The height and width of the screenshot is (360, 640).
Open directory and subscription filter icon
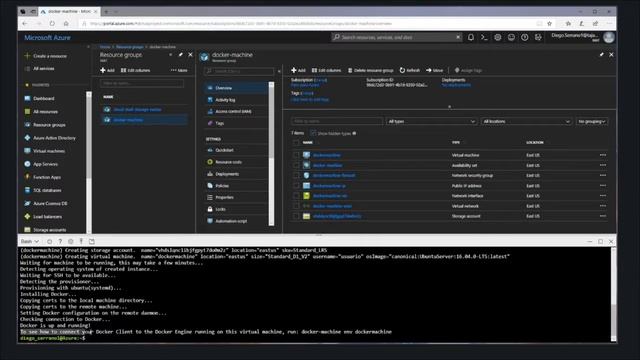(538, 37)
